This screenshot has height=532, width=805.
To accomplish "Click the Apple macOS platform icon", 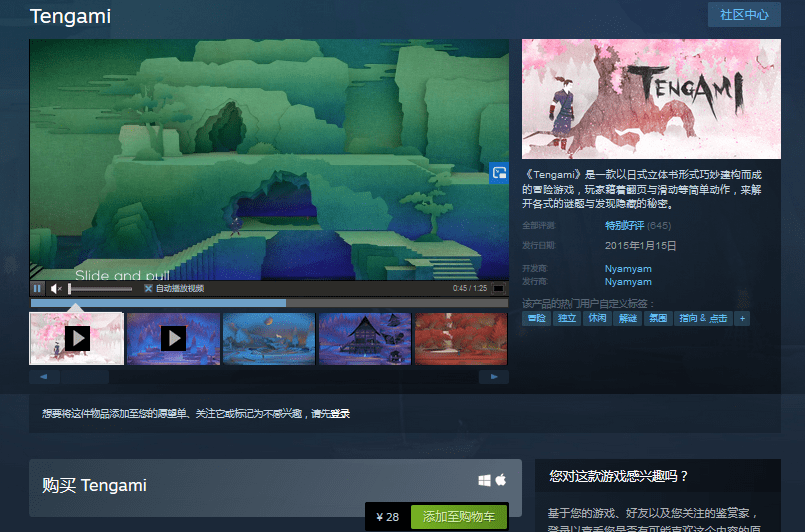I will click(501, 480).
